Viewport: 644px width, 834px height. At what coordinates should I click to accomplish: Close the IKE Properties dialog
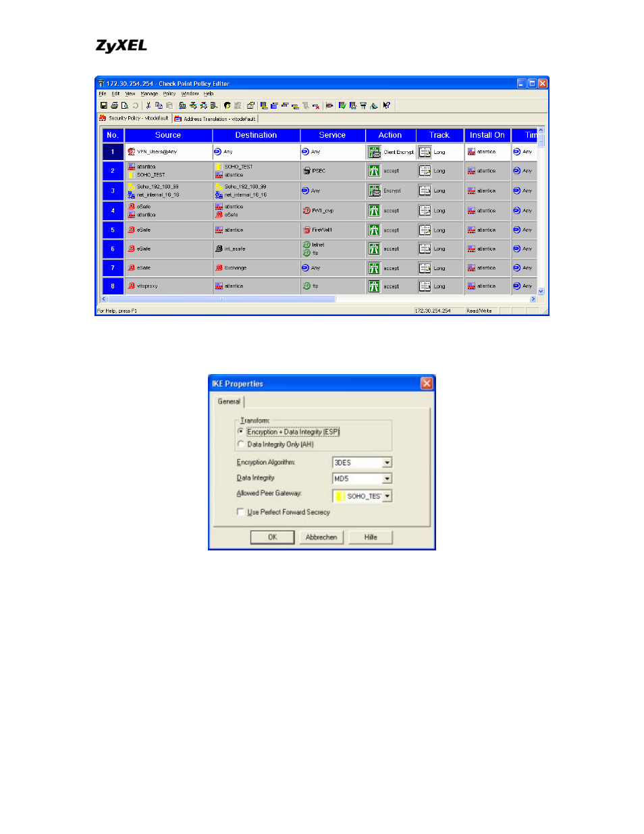(x=427, y=384)
